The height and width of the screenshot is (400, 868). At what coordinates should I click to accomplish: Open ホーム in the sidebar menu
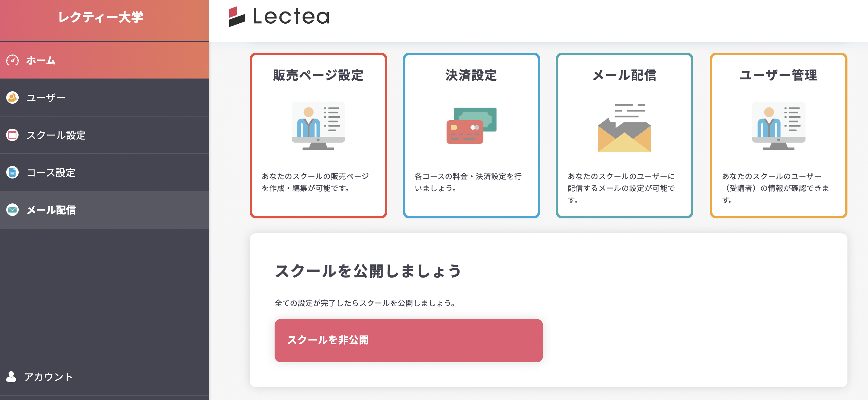coord(41,61)
